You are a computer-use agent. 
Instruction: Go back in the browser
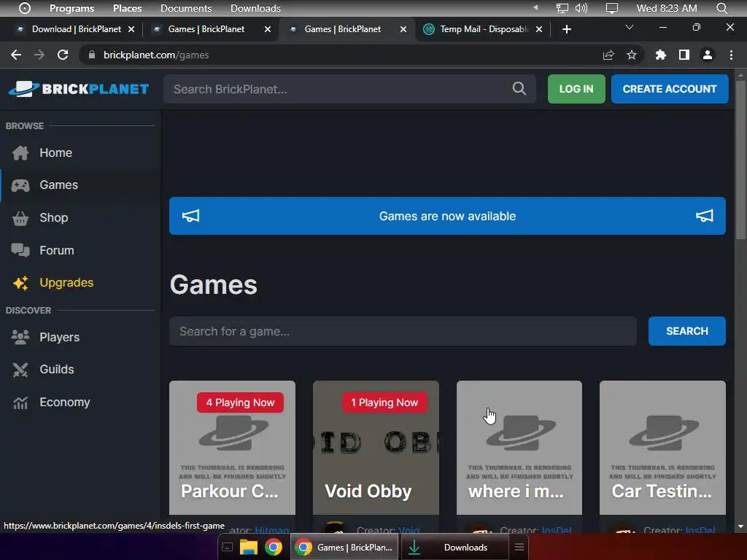[x=16, y=55]
